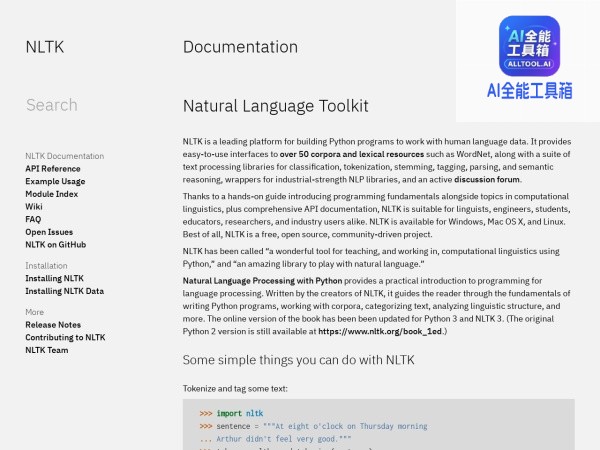Open the FAQ page

click(33, 219)
